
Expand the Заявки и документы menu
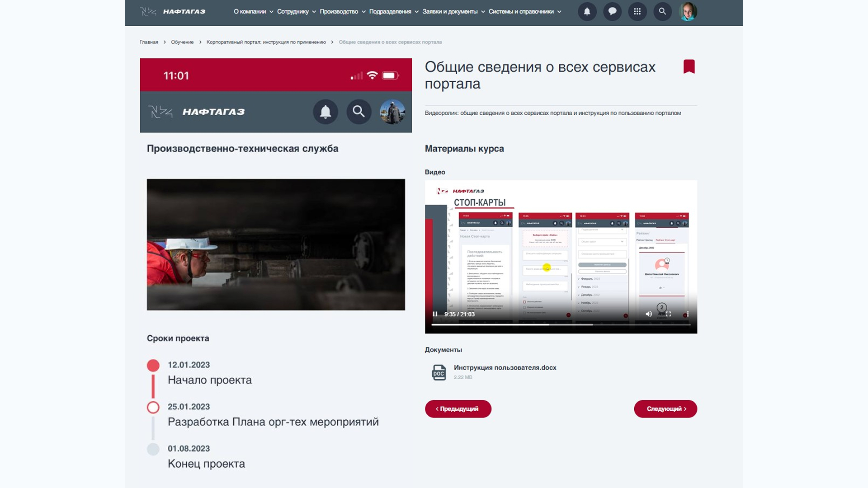(x=453, y=12)
